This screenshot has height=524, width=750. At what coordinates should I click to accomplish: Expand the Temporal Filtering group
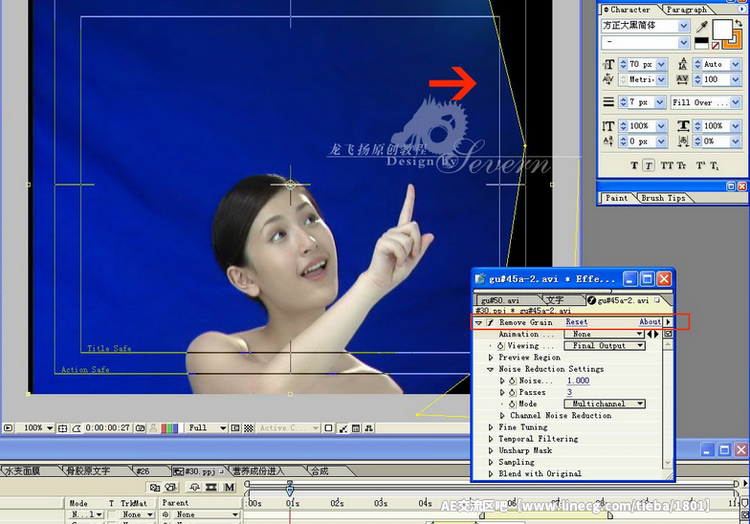click(x=491, y=439)
